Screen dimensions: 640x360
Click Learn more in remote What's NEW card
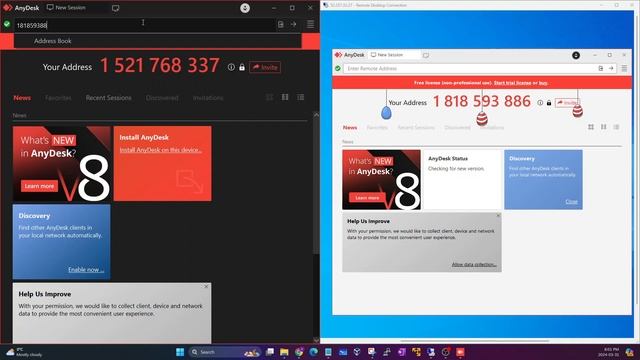(x=367, y=198)
